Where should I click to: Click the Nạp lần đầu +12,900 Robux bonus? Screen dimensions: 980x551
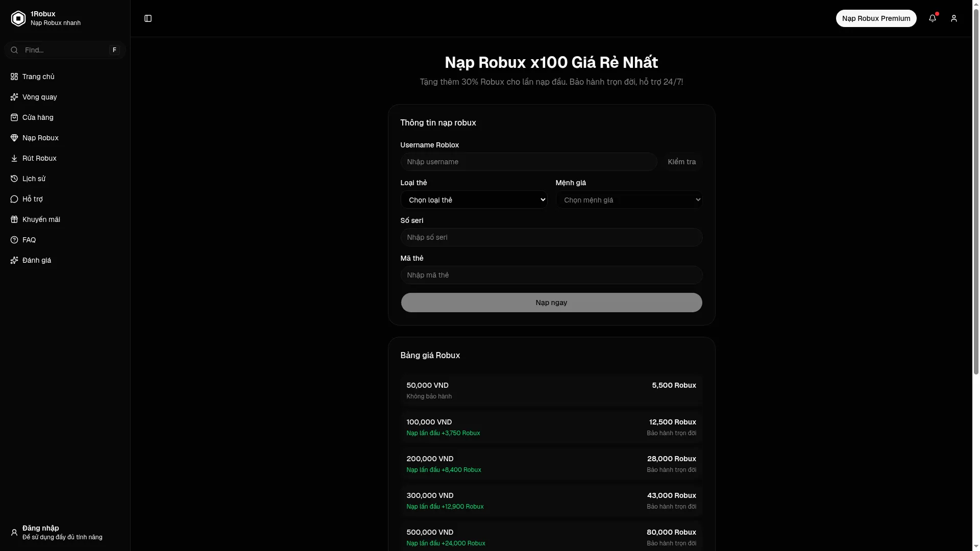coord(445,507)
